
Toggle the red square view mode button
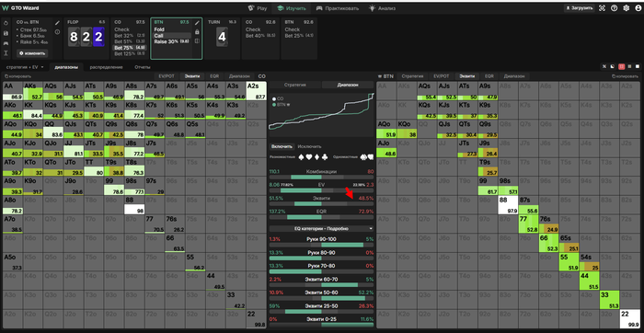pyautogui.click(x=621, y=66)
